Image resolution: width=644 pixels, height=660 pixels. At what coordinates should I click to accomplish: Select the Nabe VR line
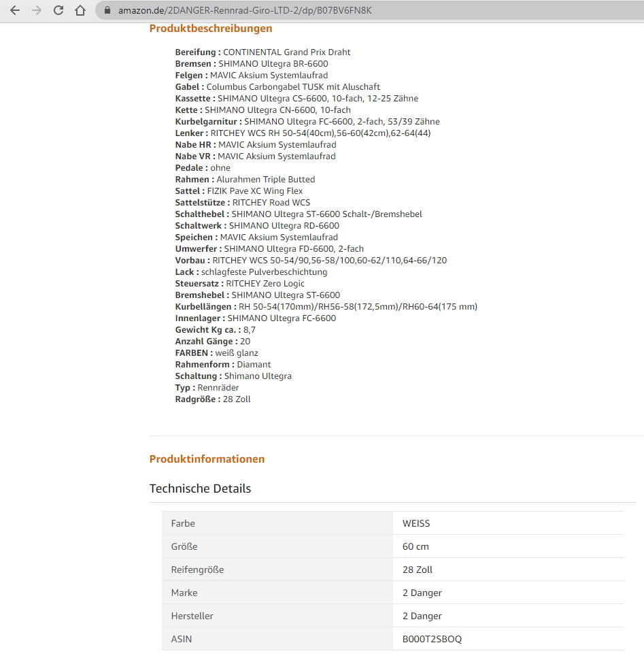click(x=255, y=156)
